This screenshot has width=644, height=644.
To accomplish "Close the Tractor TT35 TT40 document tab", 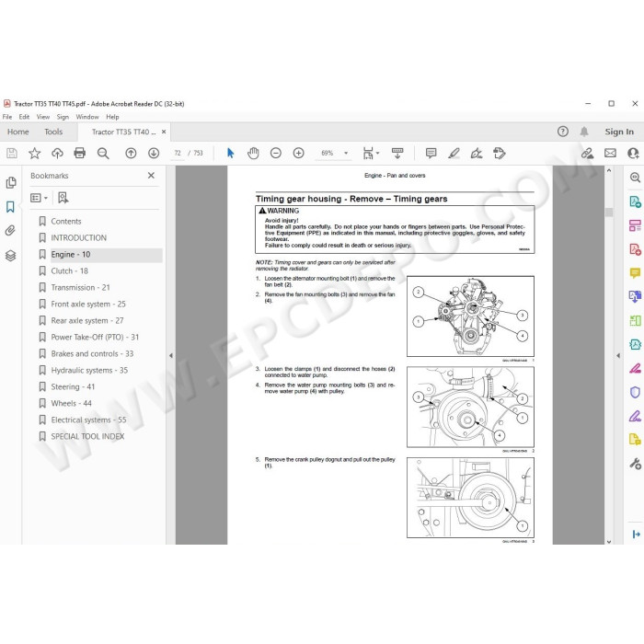I will pyautogui.click(x=164, y=132).
